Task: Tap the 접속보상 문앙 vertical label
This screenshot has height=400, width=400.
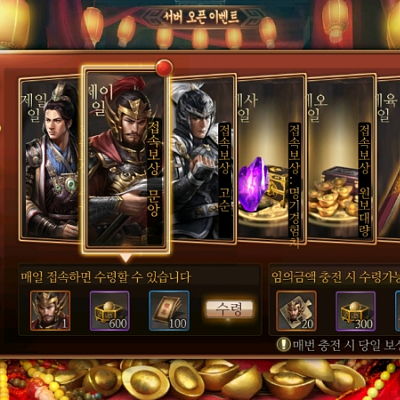Action: [x=154, y=169]
